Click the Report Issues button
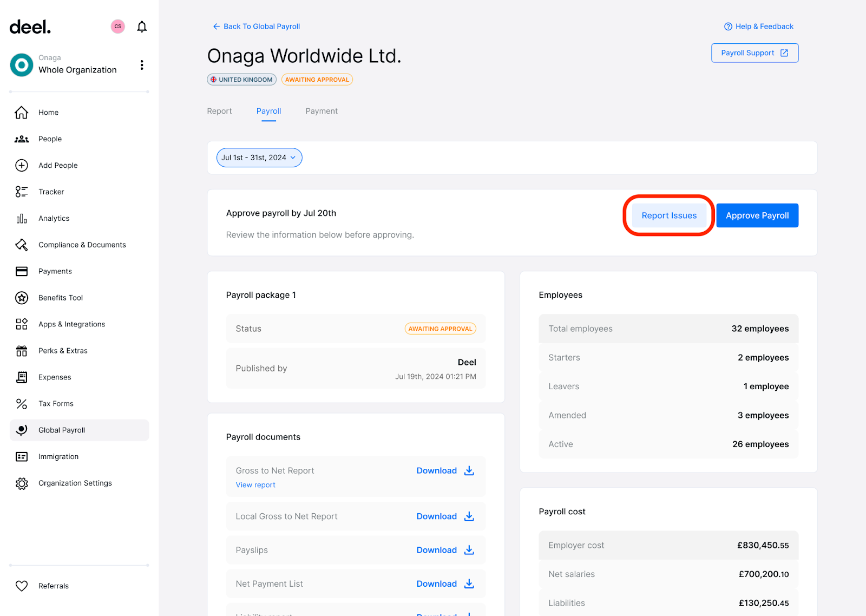 669,215
